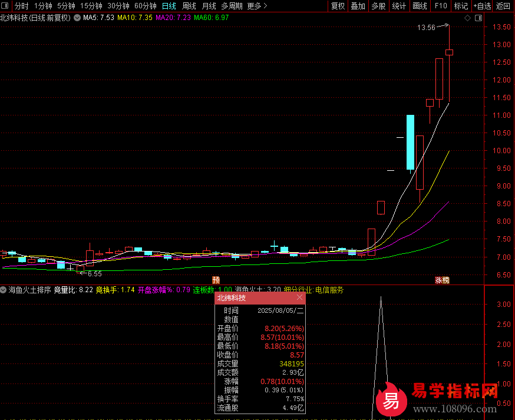Select the 分时 intraday tab

(21, 6)
